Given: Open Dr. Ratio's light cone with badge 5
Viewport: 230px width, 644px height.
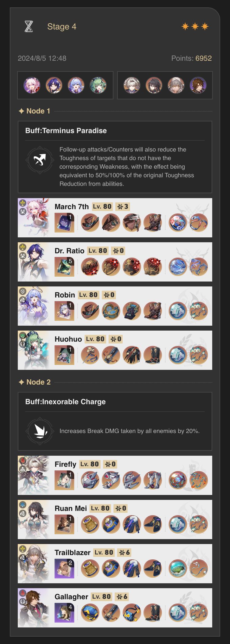Looking at the screenshot, I should 64,267.
